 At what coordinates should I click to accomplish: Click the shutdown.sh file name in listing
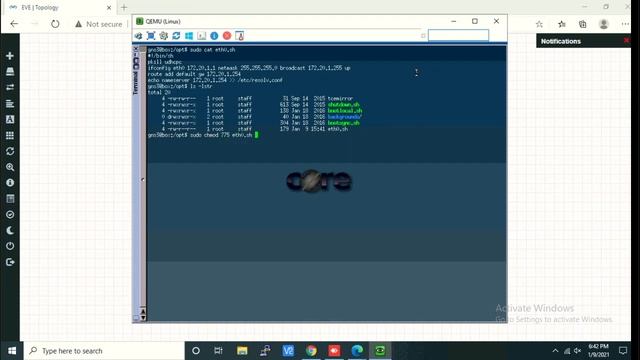click(x=344, y=104)
